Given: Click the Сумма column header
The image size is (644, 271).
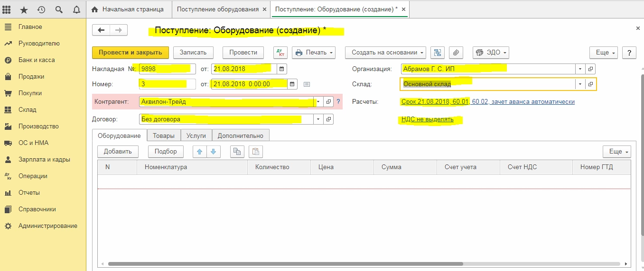Looking at the screenshot, I should point(405,167).
